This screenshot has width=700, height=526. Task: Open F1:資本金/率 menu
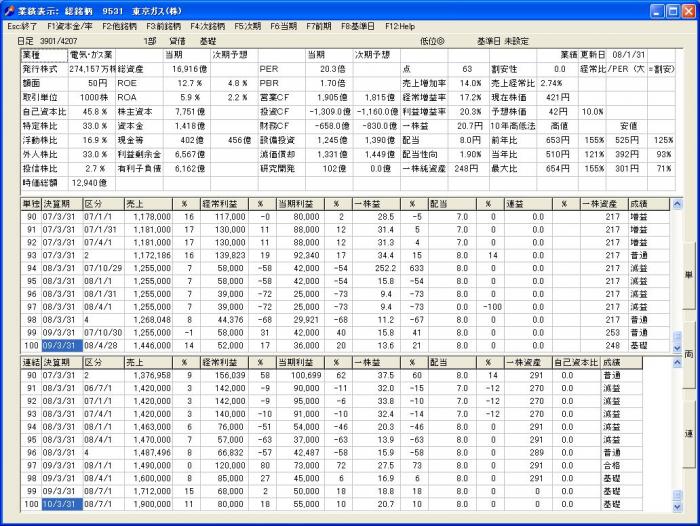(x=70, y=26)
